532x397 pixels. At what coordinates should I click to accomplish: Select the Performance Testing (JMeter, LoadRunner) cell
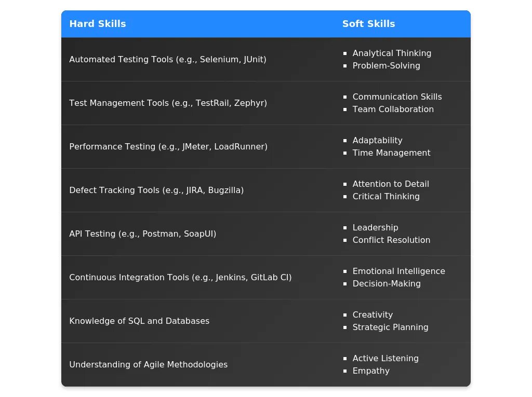click(x=168, y=147)
